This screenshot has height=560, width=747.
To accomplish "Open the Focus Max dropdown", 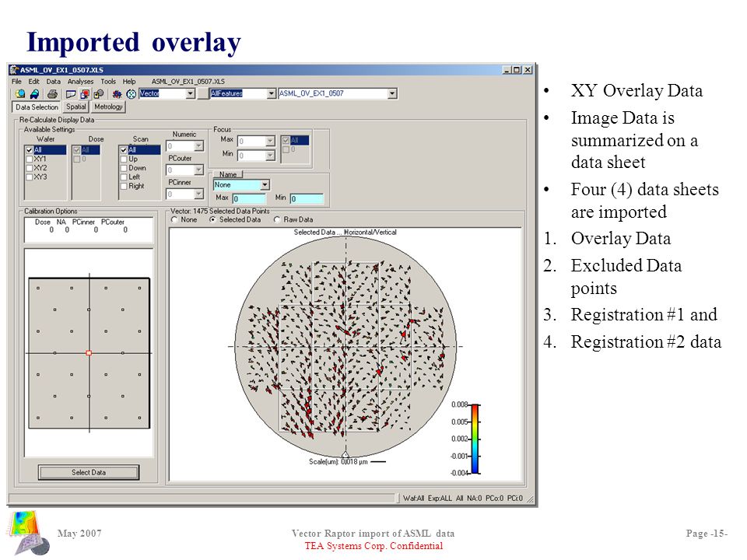I will 270,141.
